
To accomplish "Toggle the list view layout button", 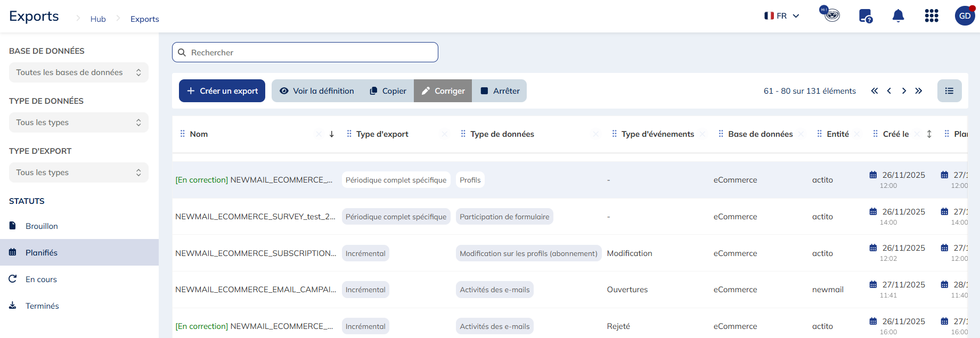I will (x=949, y=91).
